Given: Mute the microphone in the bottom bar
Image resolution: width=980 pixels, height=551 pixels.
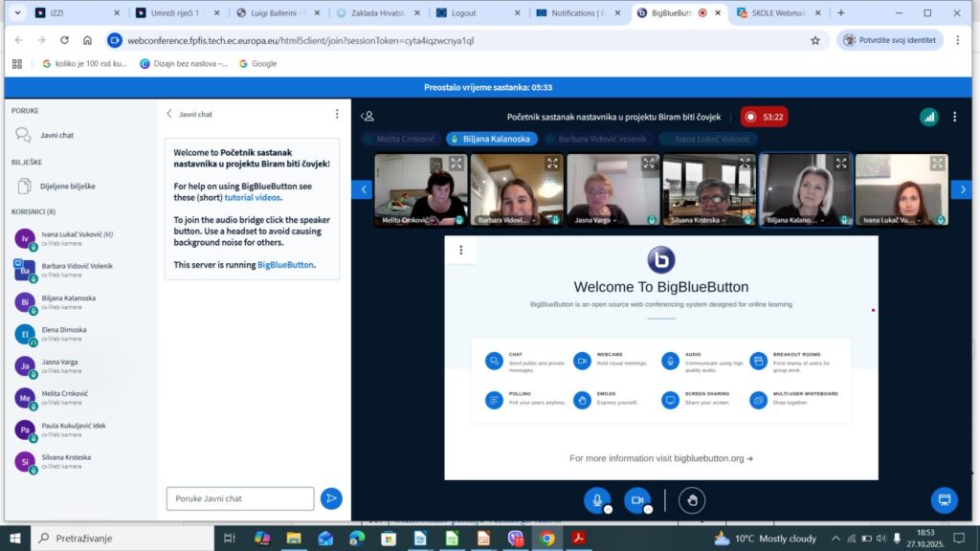Looking at the screenshot, I should [x=598, y=499].
